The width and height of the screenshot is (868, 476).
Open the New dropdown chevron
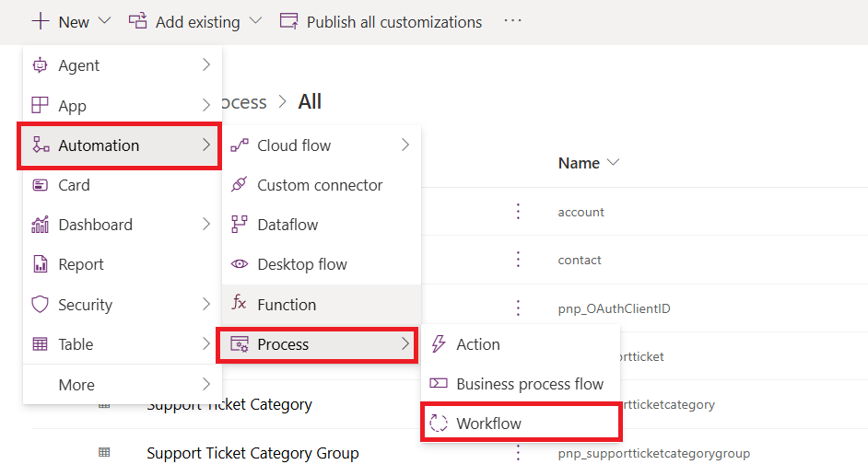coord(104,21)
